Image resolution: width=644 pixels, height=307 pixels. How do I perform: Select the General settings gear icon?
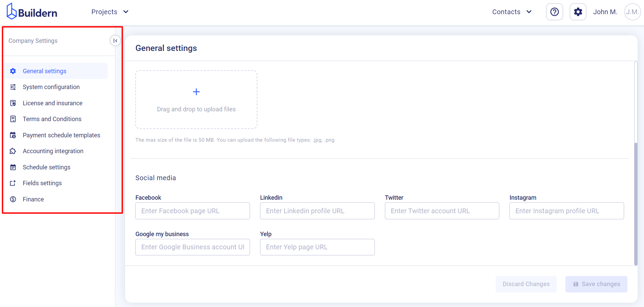(13, 71)
